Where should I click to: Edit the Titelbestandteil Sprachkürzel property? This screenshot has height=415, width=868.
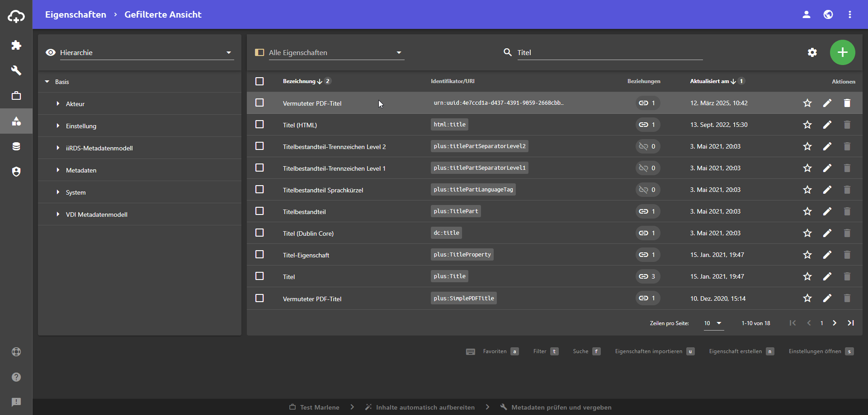[827, 190]
